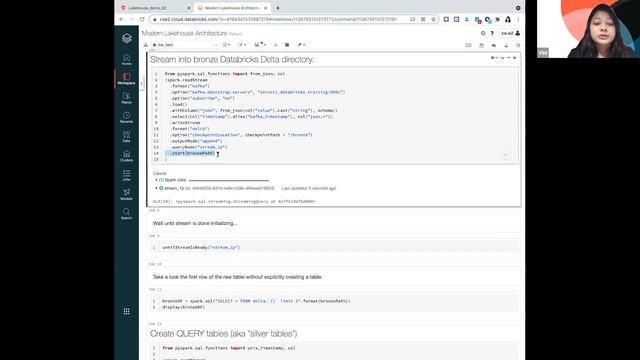Open a new browser tab
640x360 pixels.
pos(278,8)
